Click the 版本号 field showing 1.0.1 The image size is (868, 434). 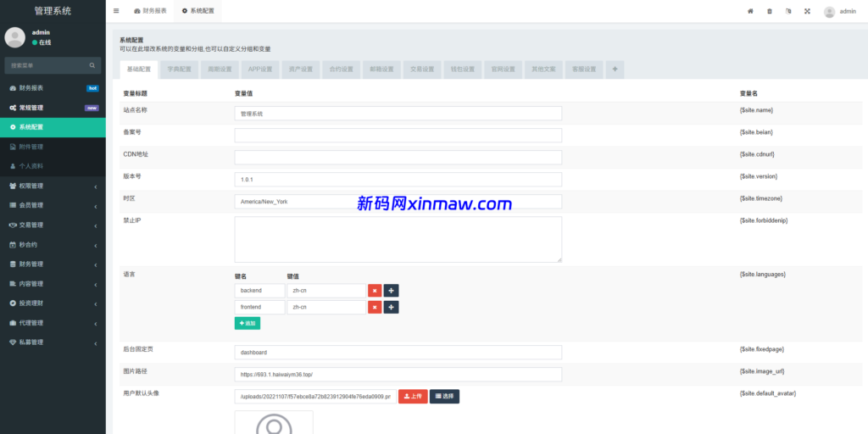(x=398, y=180)
